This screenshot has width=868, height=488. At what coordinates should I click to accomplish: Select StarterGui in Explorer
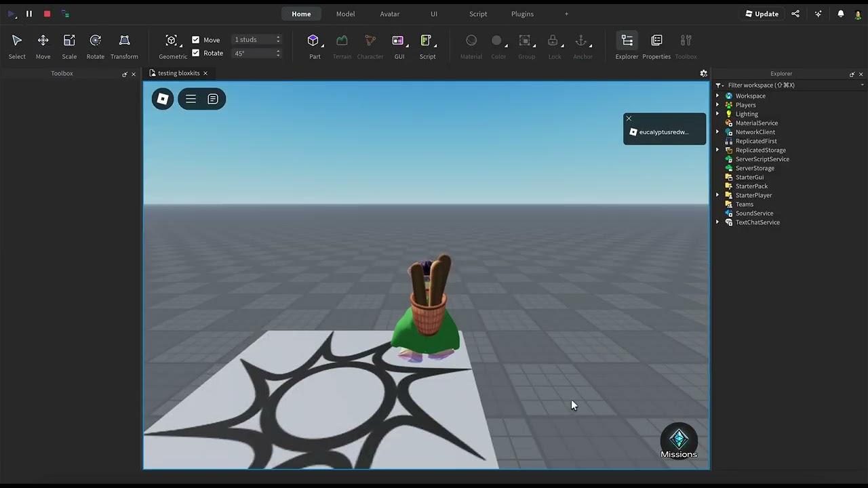tap(749, 177)
